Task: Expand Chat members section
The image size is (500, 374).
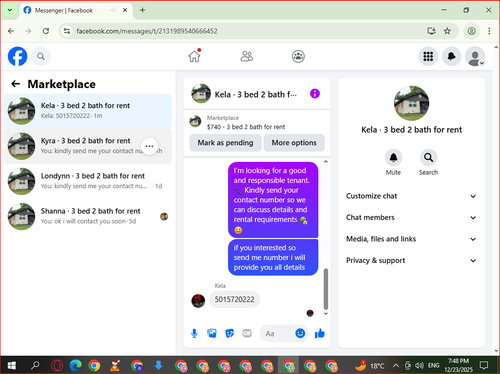Action: pyautogui.click(x=411, y=217)
